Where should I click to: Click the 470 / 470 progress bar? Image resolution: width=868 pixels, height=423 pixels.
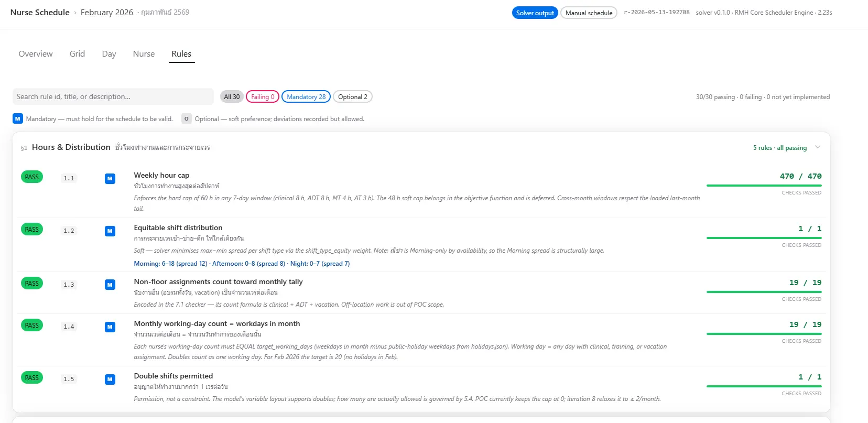point(764,186)
